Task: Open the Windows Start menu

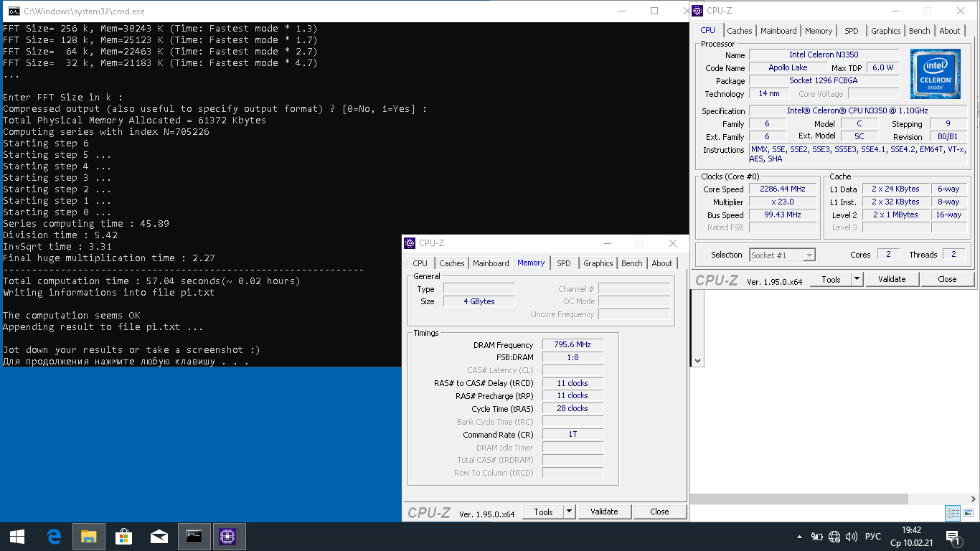Action: [17, 536]
